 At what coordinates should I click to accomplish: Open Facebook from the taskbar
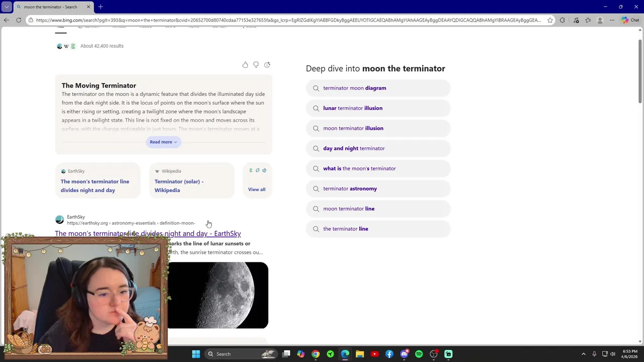click(x=389, y=354)
